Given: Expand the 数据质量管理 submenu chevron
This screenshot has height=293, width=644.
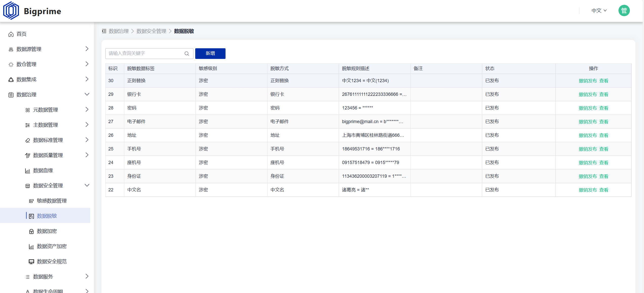Looking at the screenshot, I should pos(87,155).
